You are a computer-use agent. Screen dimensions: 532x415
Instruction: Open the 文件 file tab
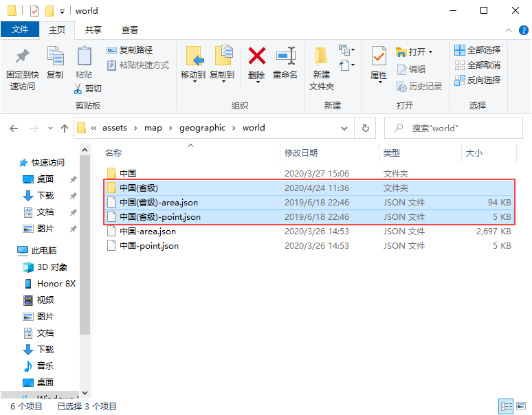(x=20, y=30)
